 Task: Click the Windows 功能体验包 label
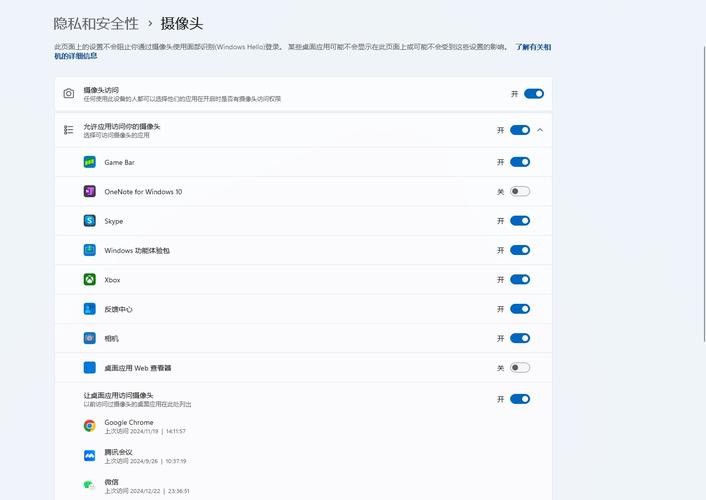coord(137,250)
